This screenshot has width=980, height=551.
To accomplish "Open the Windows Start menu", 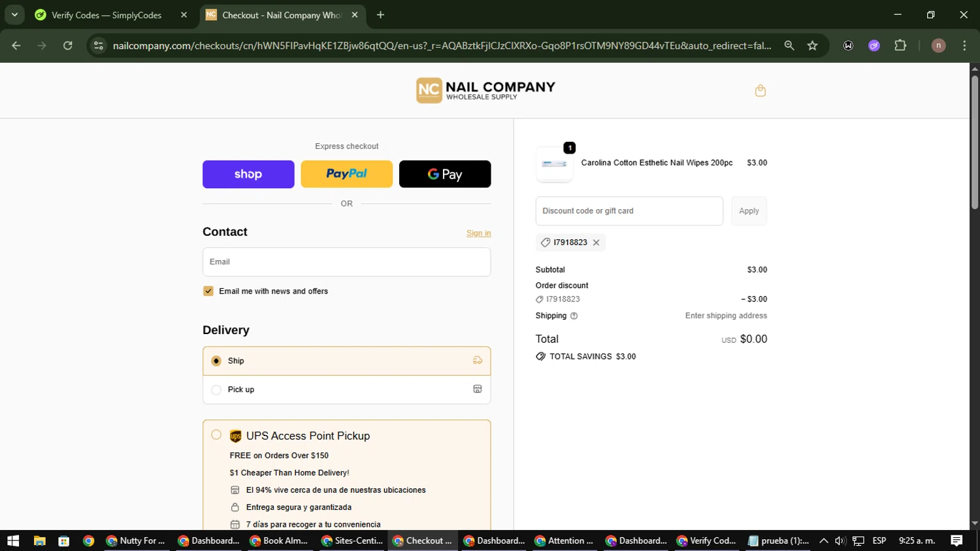I will (13, 541).
